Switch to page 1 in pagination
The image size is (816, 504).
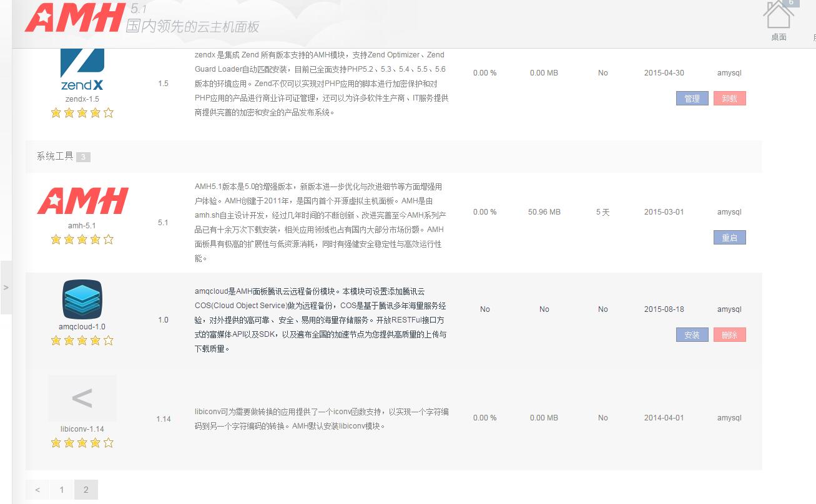point(62,490)
